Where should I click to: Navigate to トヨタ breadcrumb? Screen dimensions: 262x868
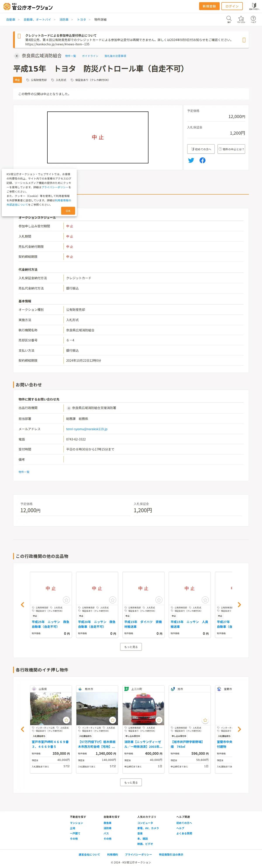[81, 20]
